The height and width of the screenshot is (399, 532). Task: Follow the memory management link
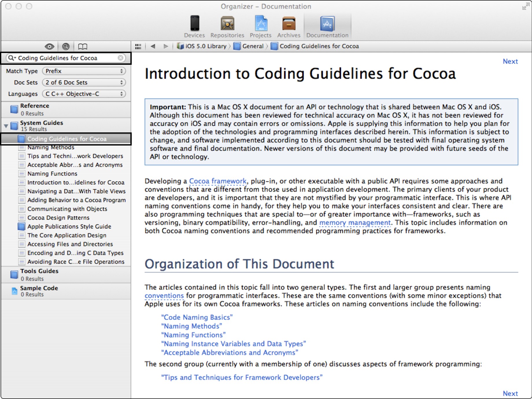355,223
